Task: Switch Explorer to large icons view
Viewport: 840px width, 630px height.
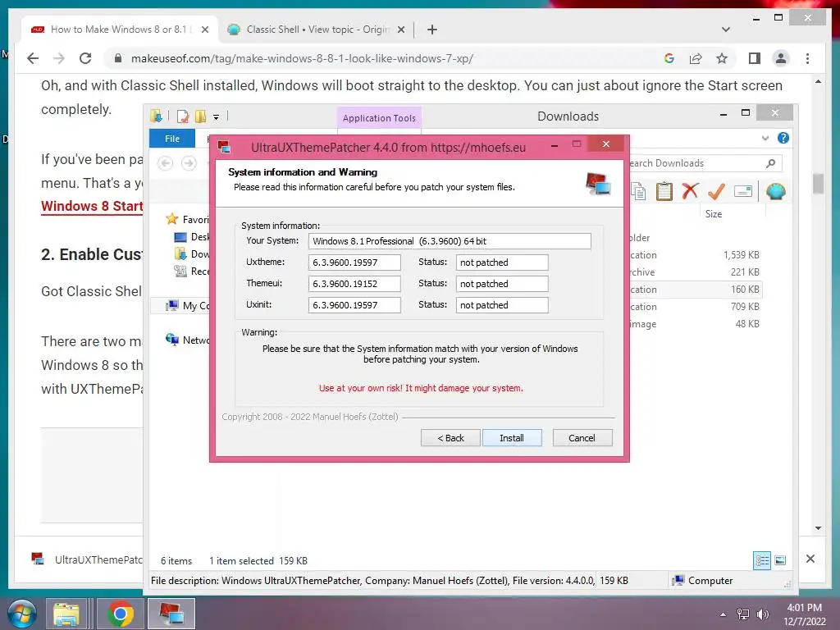Action: [x=781, y=560]
